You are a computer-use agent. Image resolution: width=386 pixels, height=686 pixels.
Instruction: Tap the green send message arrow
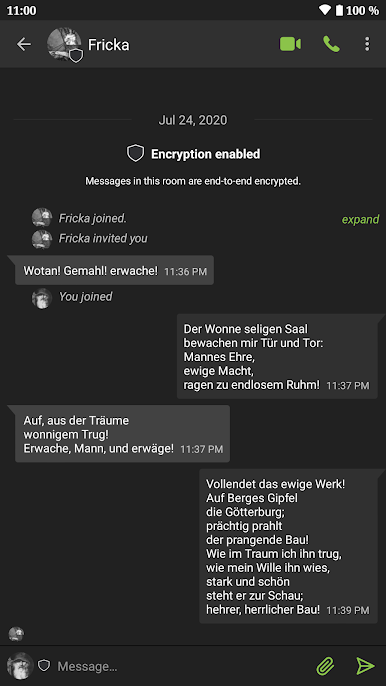click(x=365, y=666)
